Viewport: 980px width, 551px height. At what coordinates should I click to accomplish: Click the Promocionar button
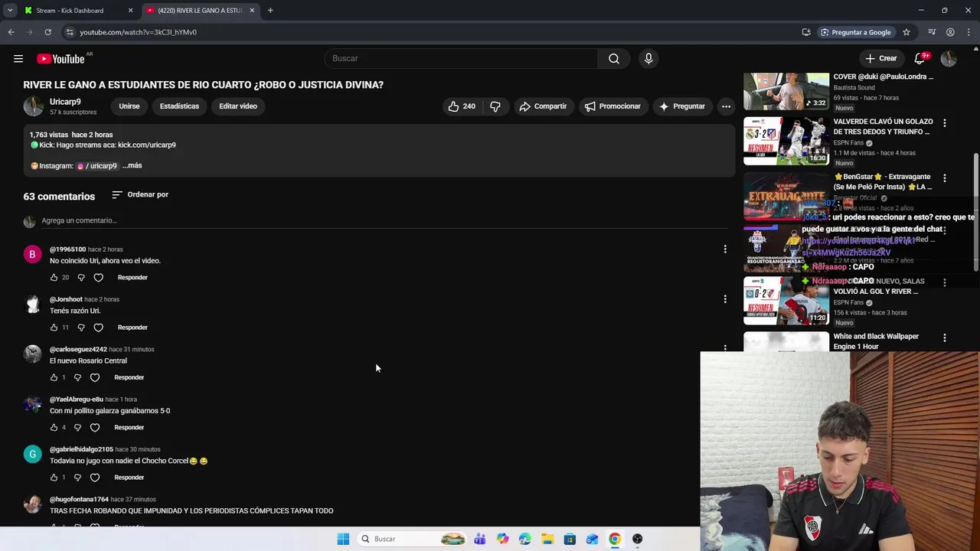pyautogui.click(x=612, y=106)
